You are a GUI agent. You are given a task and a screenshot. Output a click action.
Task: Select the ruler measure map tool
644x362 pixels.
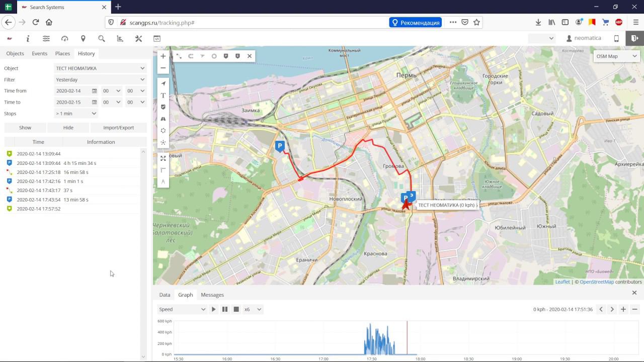coord(163,170)
